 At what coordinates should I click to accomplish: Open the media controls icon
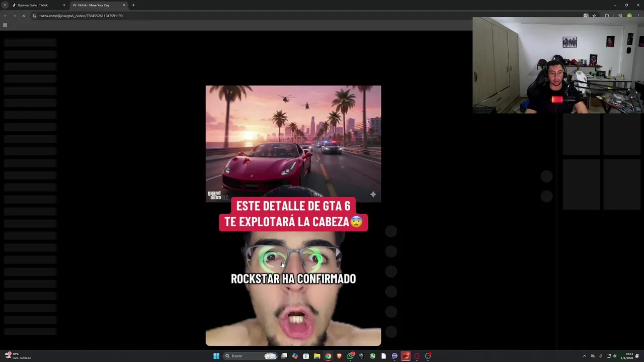[620, 16]
